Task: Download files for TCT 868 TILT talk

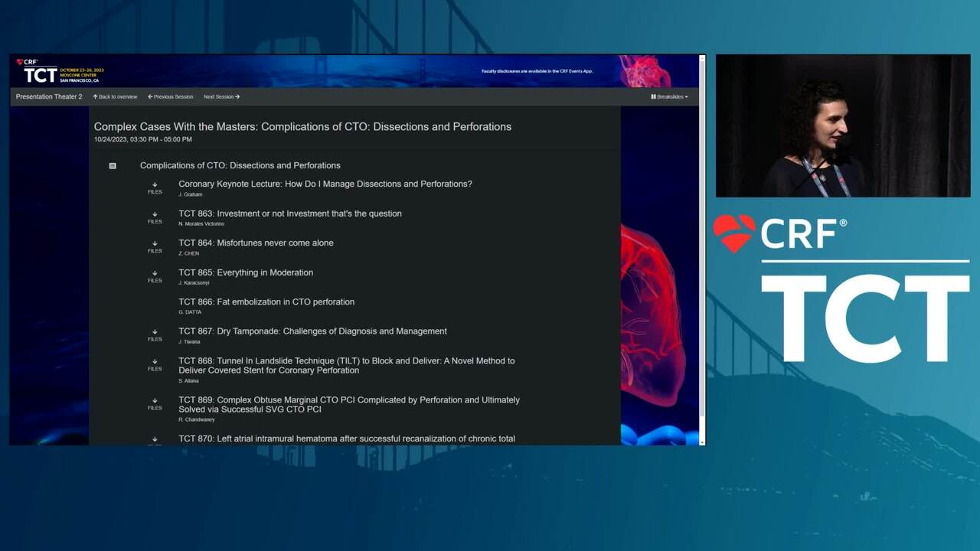Action: point(155,365)
